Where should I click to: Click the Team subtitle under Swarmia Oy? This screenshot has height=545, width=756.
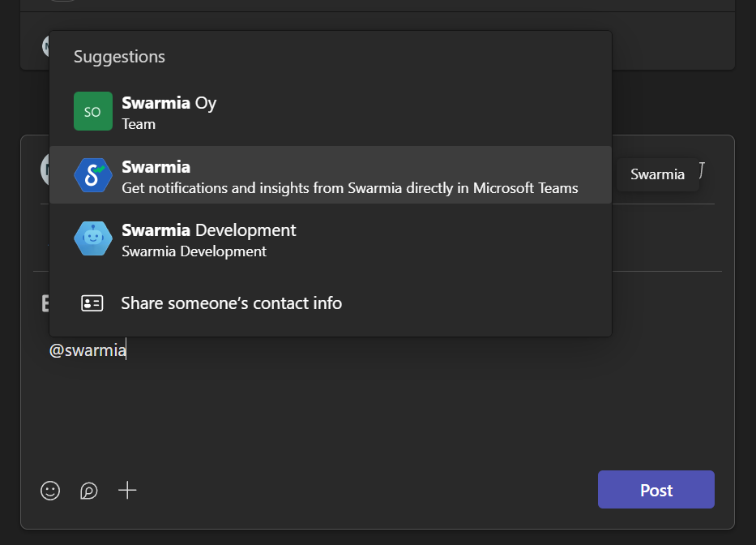pyautogui.click(x=139, y=124)
